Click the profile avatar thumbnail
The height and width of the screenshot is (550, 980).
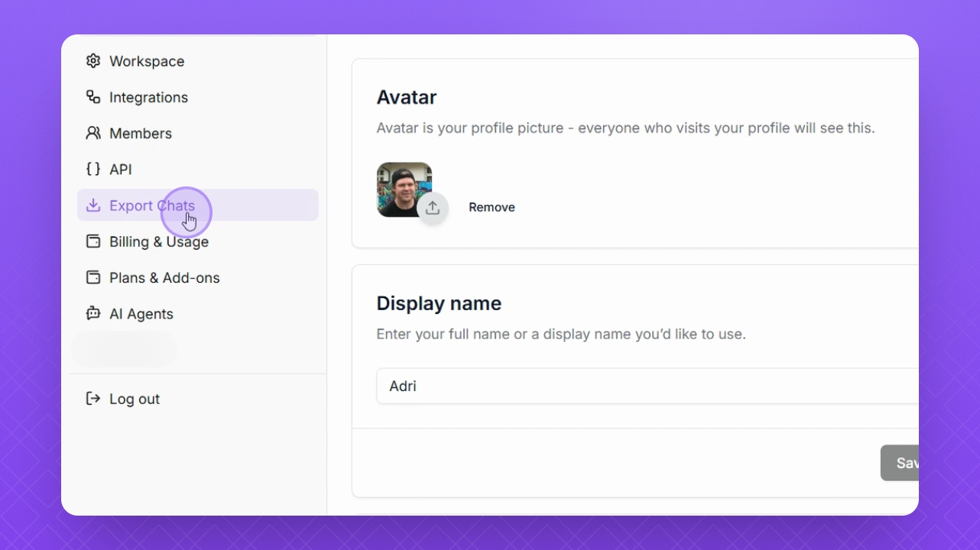[x=404, y=189]
